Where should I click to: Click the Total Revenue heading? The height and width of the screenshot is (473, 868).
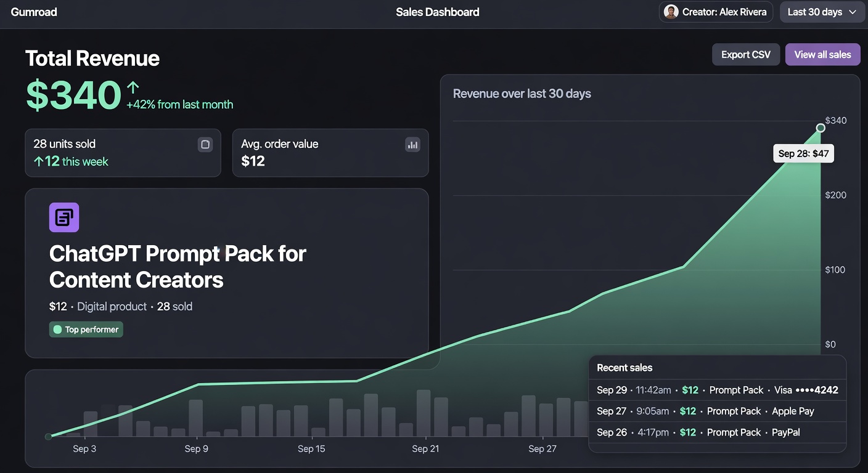point(92,59)
